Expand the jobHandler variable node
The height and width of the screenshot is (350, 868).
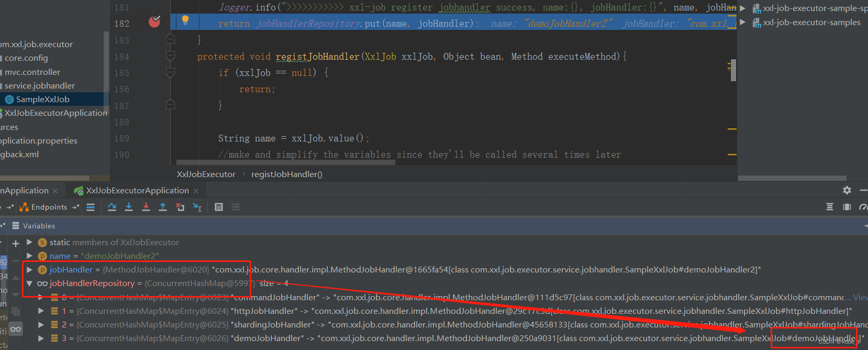pos(30,269)
